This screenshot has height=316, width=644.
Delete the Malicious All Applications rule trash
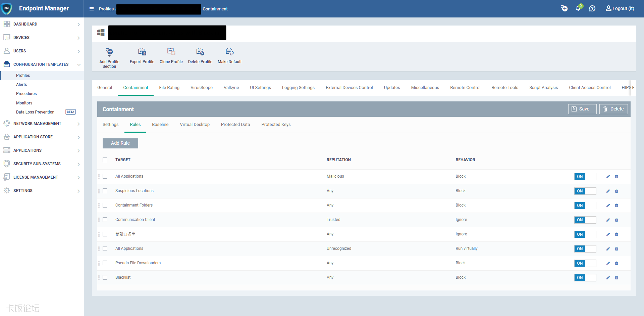616,177
